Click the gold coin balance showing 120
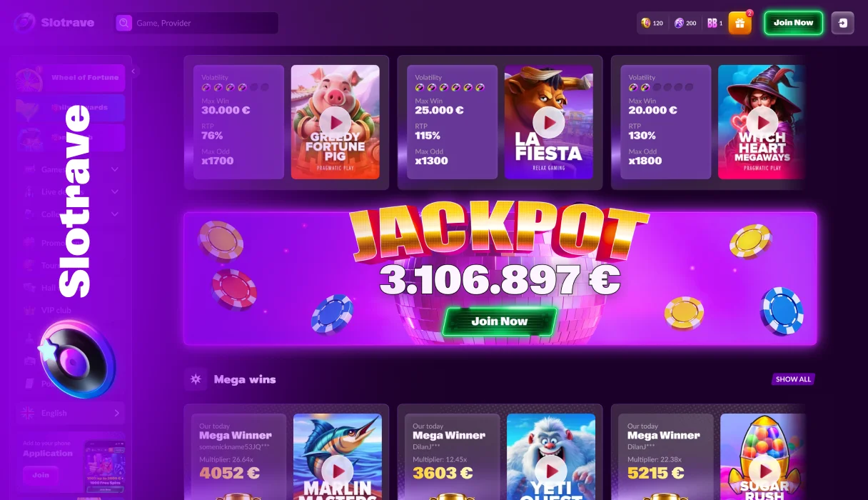868x500 pixels. (x=652, y=23)
